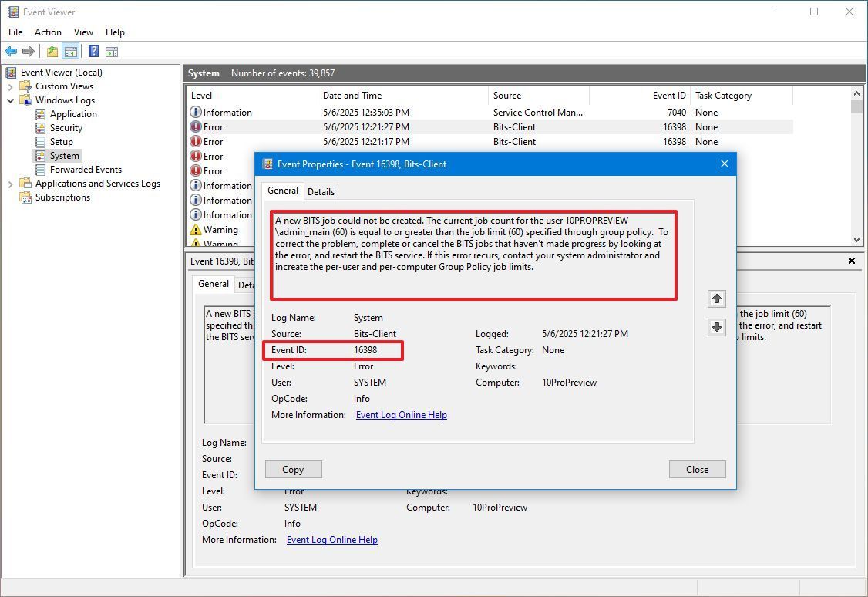This screenshot has height=597, width=868.
Task: Click the Back navigation arrow icon
Action: (x=11, y=51)
